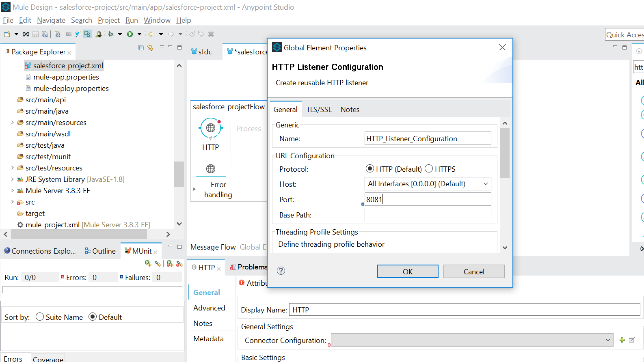The height and width of the screenshot is (362, 644).
Task: Open the Host interfaces dropdown
Action: pyautogui.click(x=428, y=184)
